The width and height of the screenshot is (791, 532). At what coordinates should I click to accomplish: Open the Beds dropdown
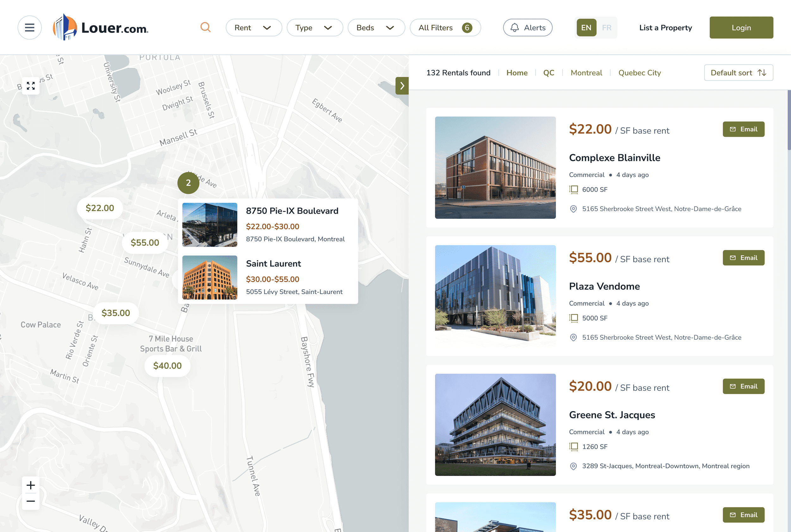376,28
